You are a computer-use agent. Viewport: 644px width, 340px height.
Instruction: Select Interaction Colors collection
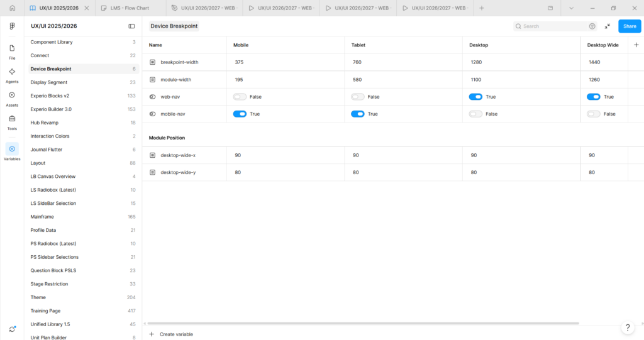(x=84, y=136)
